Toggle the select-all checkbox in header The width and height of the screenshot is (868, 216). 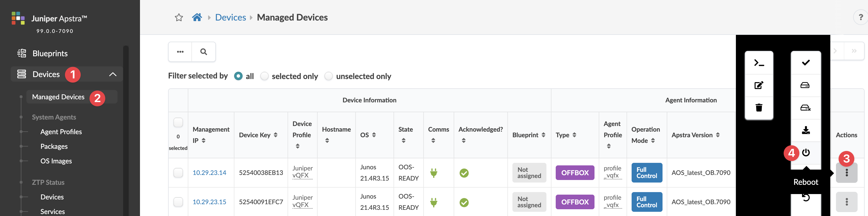click(178, 122)
